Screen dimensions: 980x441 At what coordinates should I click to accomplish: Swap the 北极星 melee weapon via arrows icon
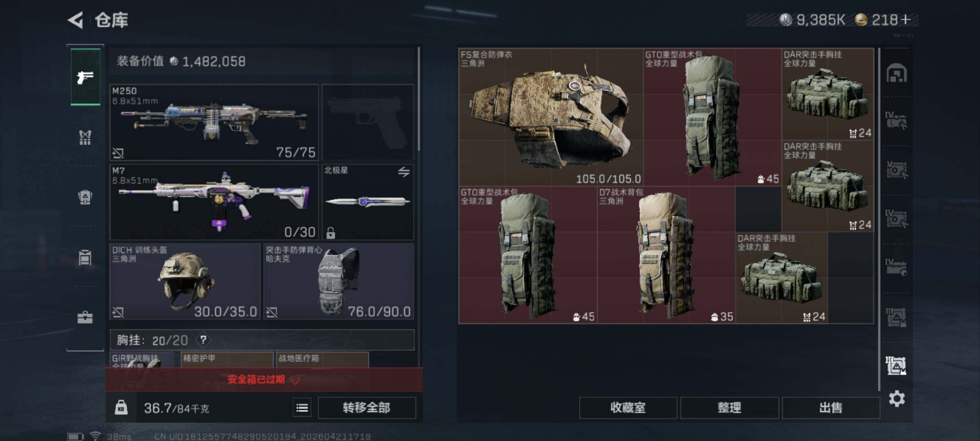(x=403, y=172)
